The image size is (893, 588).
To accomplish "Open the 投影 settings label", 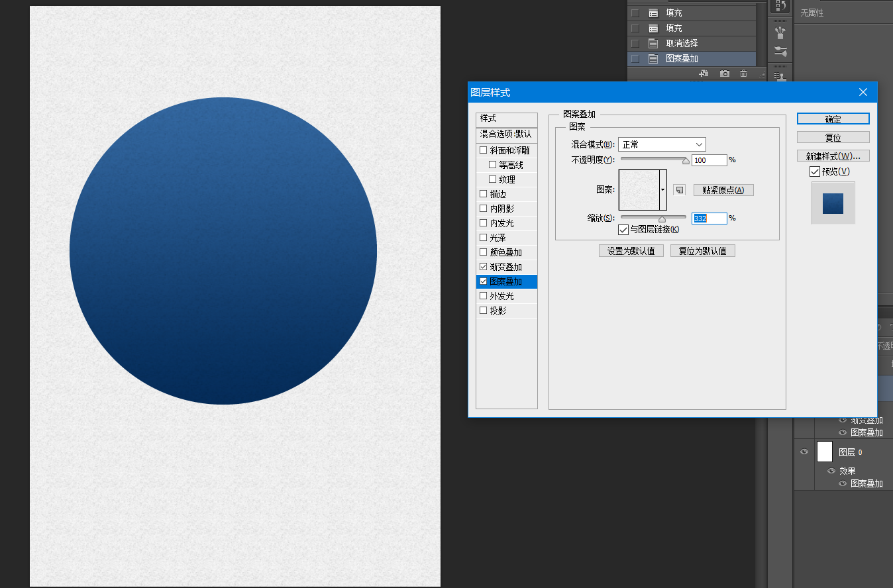I will (498, 311).
